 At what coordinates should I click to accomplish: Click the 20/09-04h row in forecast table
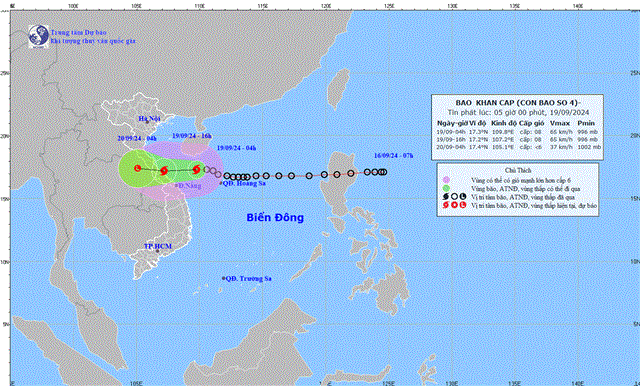517,146
